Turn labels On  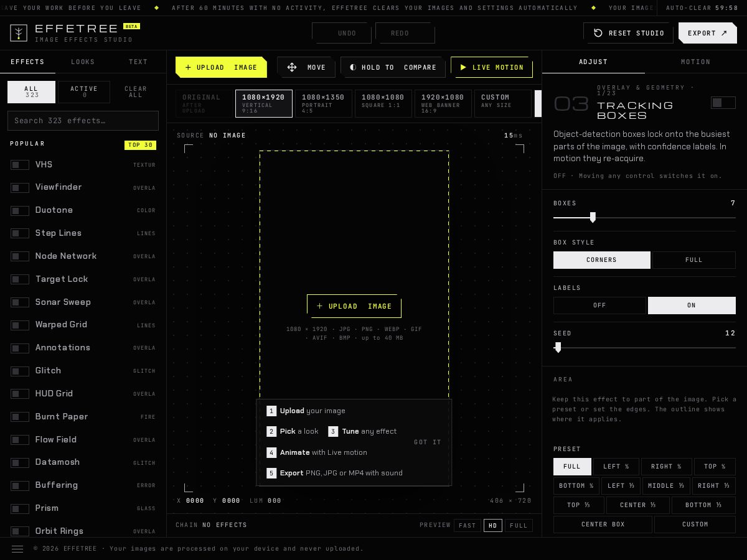click(692, 306)
